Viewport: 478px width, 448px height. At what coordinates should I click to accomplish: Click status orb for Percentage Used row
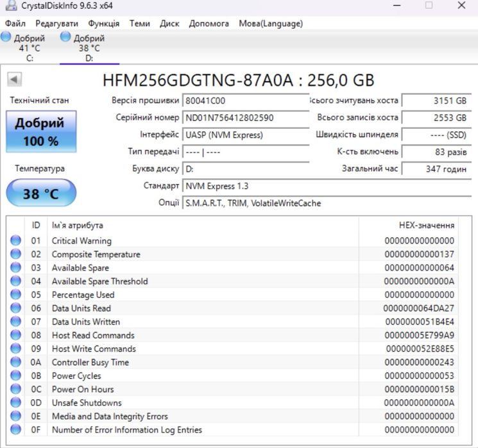pos(15,294)
